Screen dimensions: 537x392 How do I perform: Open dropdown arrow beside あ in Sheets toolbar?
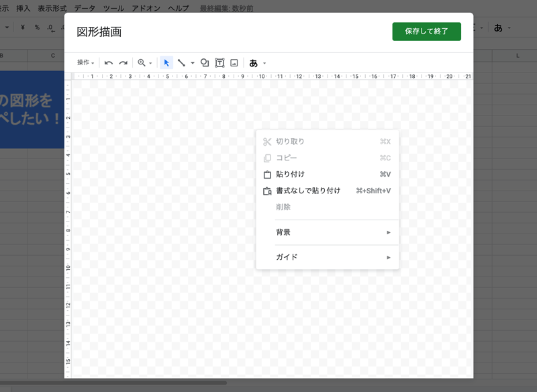509,28
